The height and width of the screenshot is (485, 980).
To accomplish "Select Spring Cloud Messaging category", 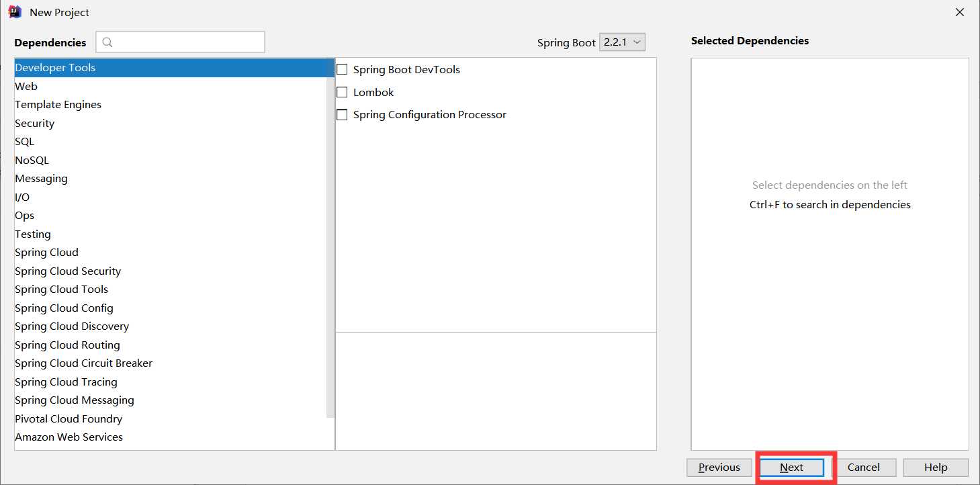I will point(171,400).
